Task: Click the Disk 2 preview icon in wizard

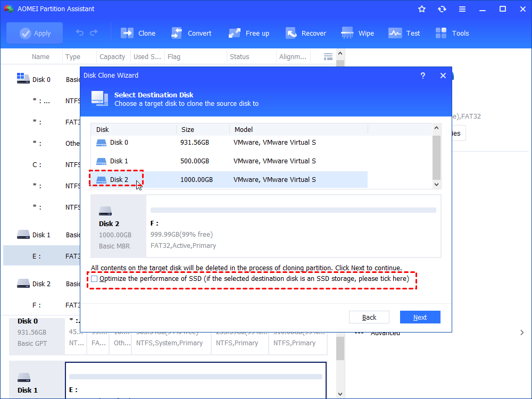Action: 105,211
